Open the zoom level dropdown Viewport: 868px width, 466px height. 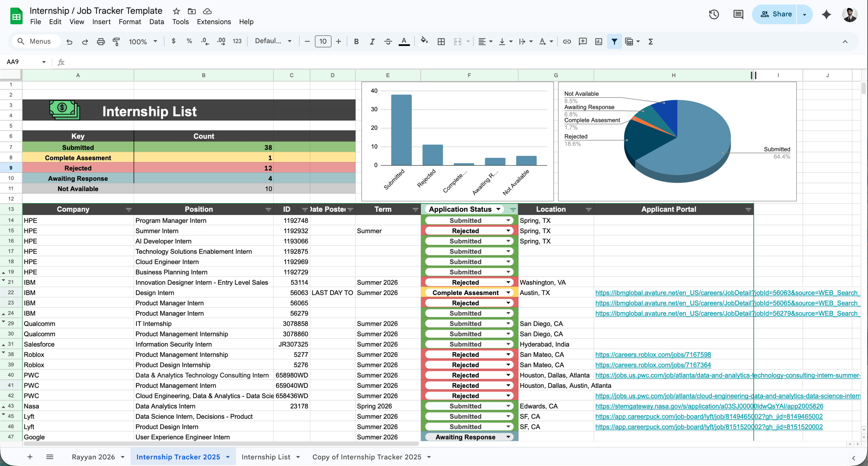143,41
